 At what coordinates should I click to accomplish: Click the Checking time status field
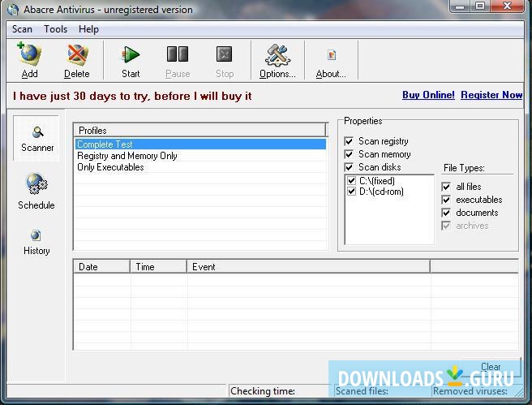pyautogui.click(x=279, y=391)
